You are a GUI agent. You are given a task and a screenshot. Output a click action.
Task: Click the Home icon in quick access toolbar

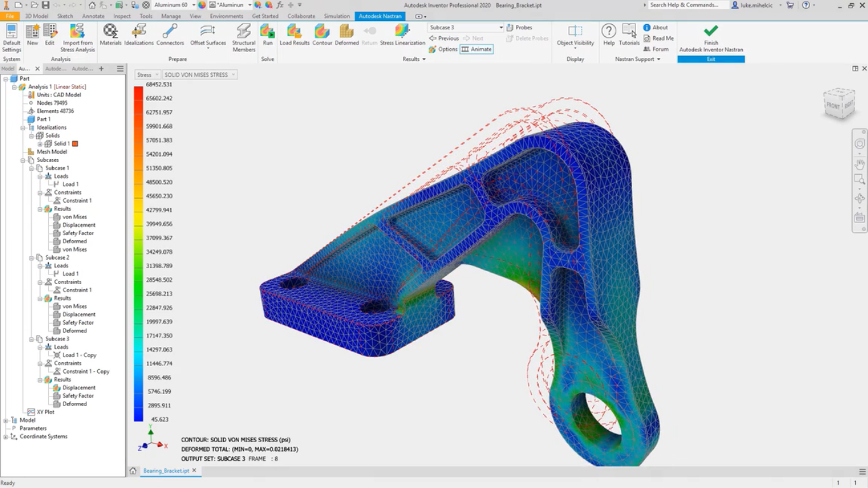tap(92, 4)
